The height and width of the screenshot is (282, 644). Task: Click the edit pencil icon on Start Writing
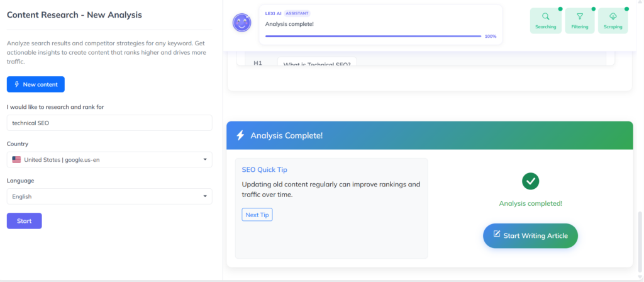(x=497, y=235)
